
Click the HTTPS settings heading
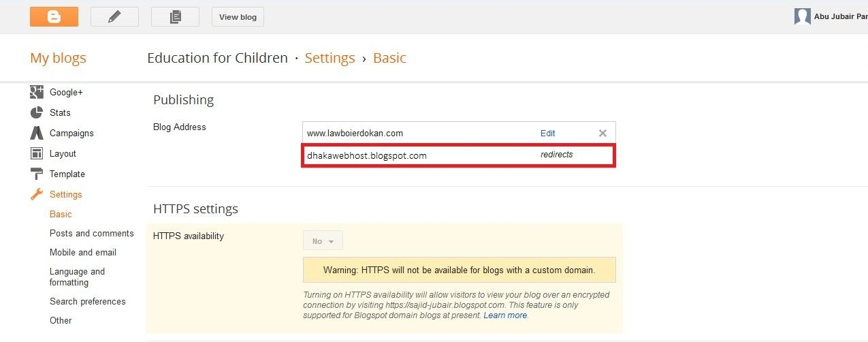(x=196, y=208)
